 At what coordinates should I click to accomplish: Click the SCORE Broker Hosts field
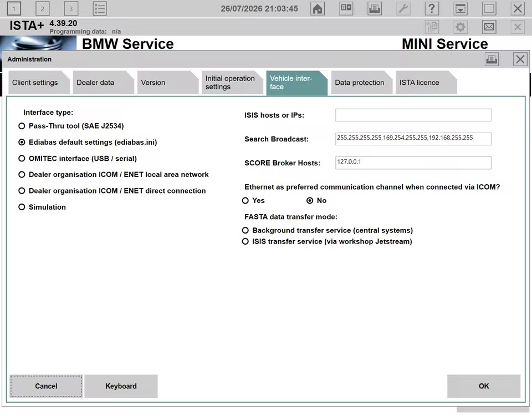click(x=413, y=163)
